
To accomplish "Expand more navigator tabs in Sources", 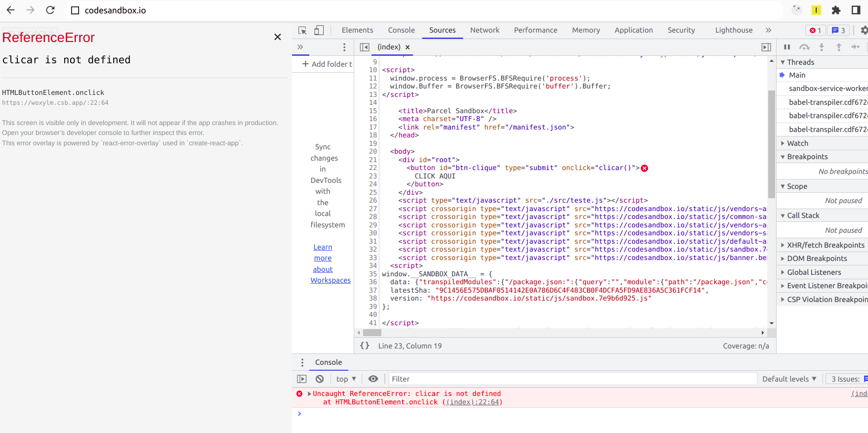I will [300, 47].
